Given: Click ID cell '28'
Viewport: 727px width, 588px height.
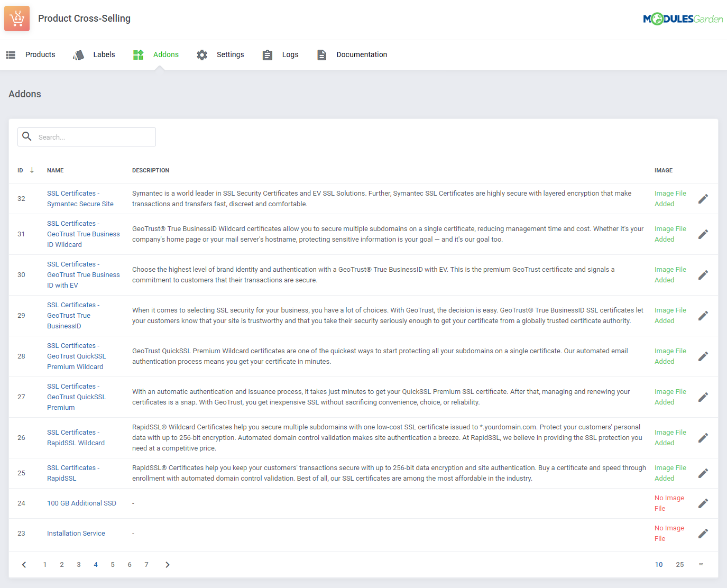Looking at the screenshot, I should coord(21,356).
